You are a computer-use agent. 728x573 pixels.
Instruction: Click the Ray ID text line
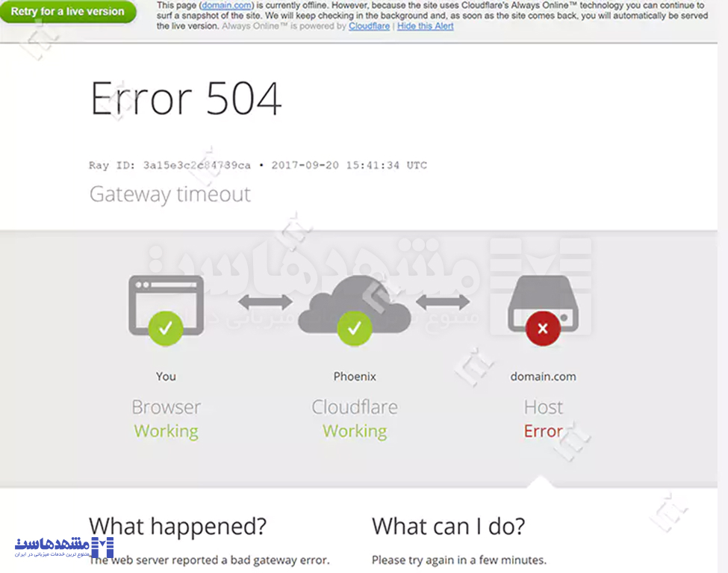coord(258,165)
